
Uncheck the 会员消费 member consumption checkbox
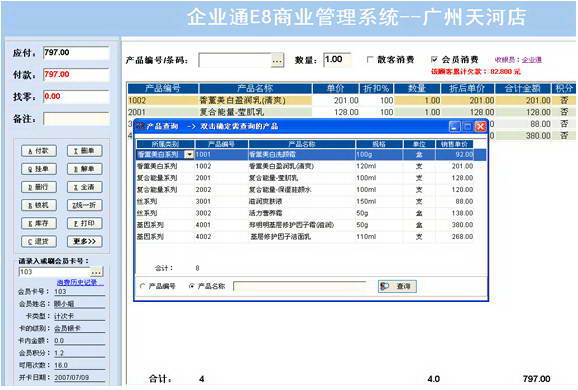click(434, 59)
